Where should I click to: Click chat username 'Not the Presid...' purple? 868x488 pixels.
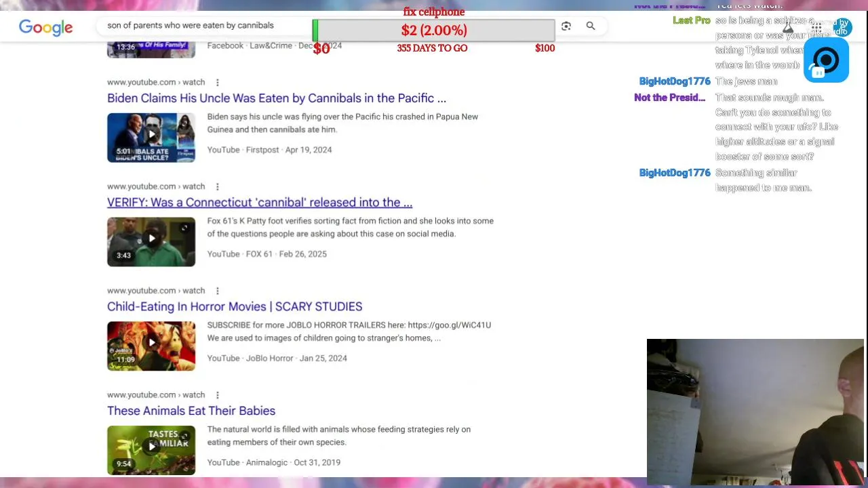pos(669,98)
